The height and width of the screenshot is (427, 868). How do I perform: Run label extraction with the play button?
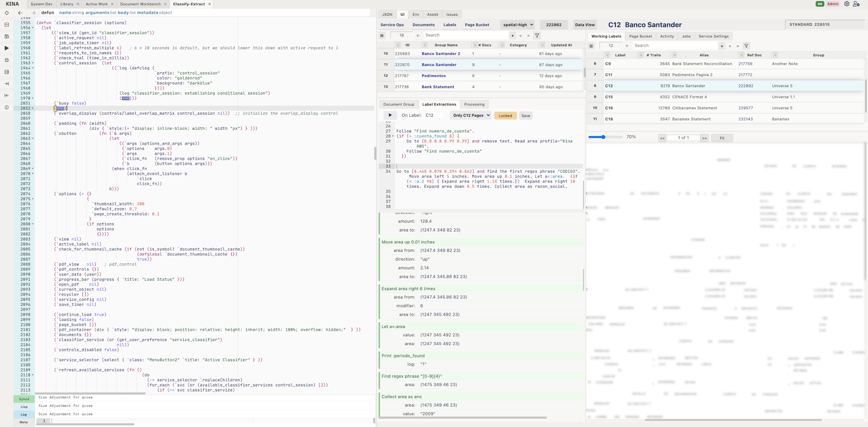pyautogui.click(x=390, y=115)
